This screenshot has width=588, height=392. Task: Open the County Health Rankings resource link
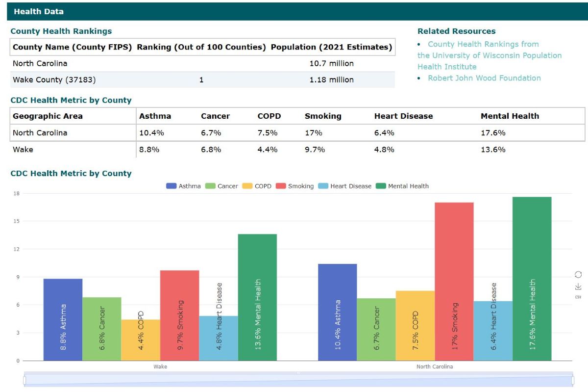coord(483,44)
